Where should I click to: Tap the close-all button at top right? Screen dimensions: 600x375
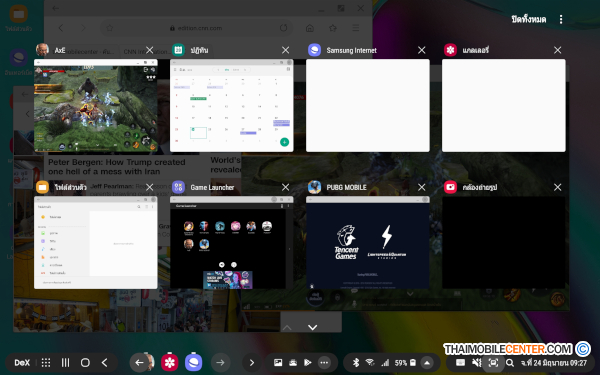[x=529, y=19]
